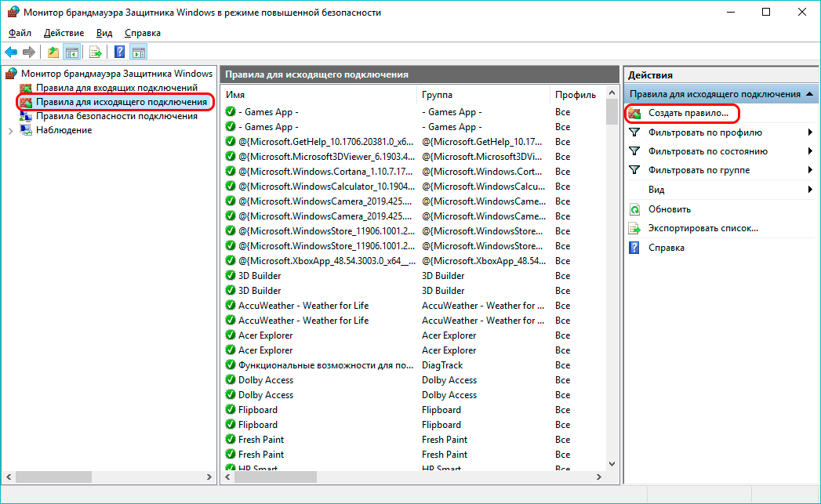Click the green check icon of DiagTrack rule
The width and height of the screenshot is (821, 504).
[x=231, y=364]
